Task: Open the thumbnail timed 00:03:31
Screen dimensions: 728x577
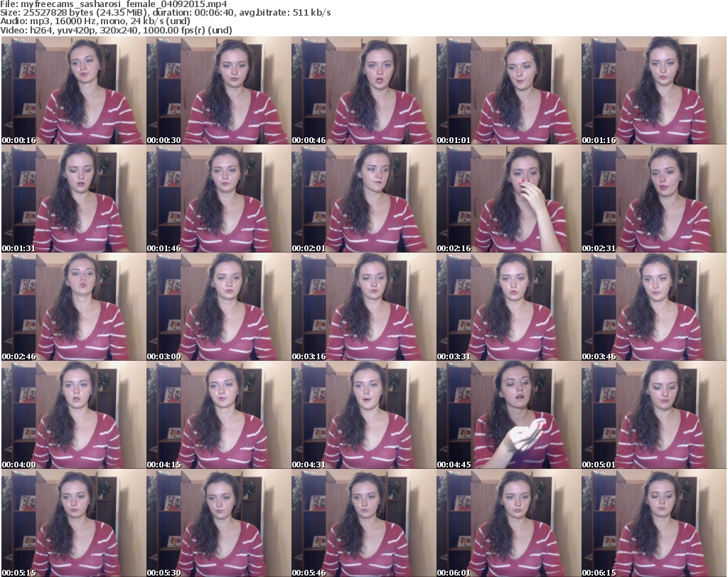Action: click(x=508, y=307)
